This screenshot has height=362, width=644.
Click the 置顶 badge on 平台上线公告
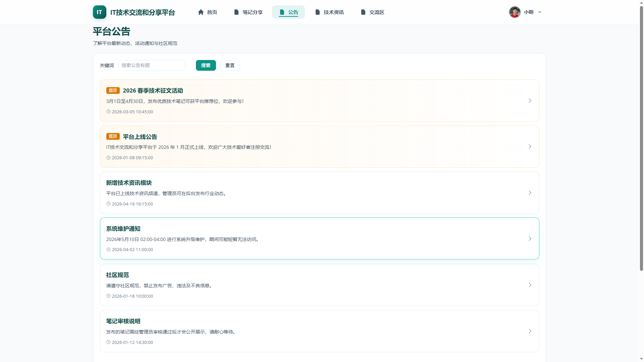[113, 136]
